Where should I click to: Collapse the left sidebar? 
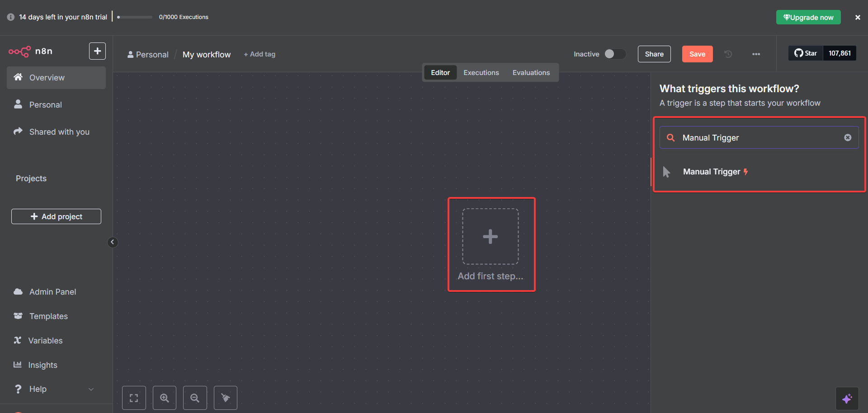(x=112, y=242)
